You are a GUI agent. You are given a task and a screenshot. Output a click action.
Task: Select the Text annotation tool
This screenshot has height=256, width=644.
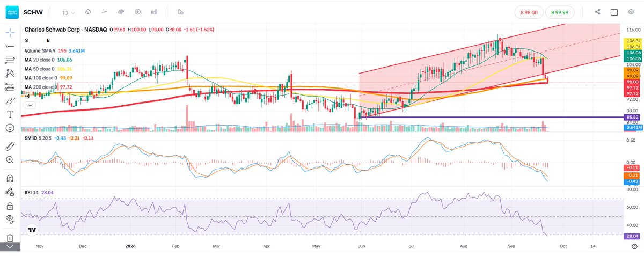(x=10, y=114)
